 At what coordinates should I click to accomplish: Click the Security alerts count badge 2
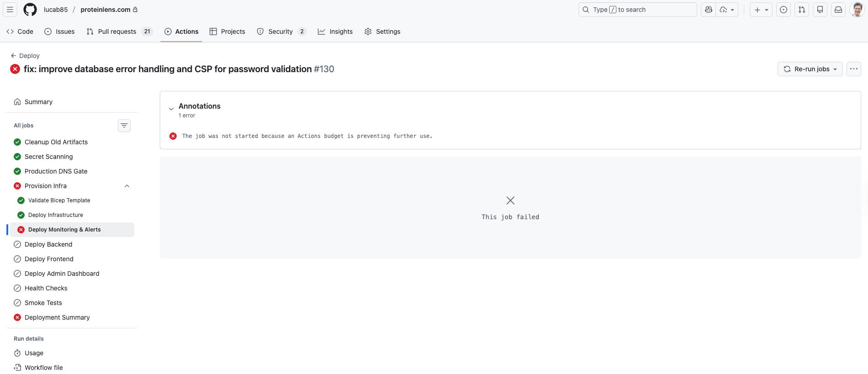pos(302,32)
